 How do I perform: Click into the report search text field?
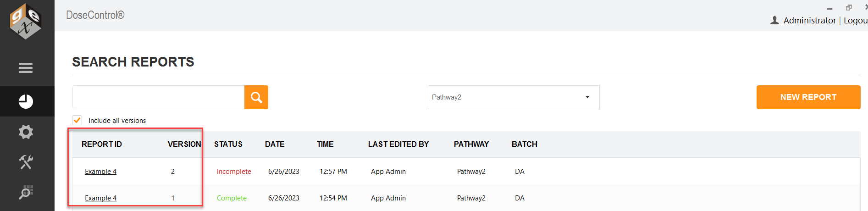[158, 97]
